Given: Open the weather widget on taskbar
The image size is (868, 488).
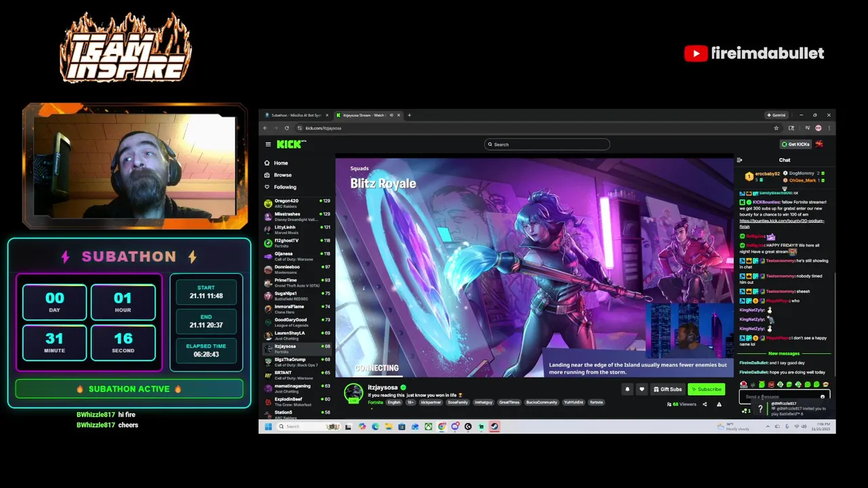Looking at the screenshot, I should coord(733,426).
